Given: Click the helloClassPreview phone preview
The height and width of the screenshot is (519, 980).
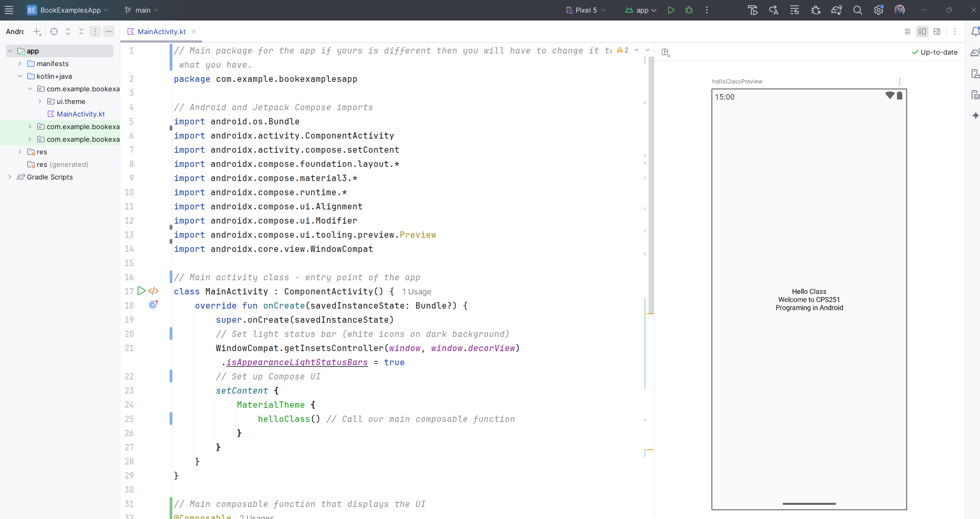Looking at the screenshot, I should point(809,299).
